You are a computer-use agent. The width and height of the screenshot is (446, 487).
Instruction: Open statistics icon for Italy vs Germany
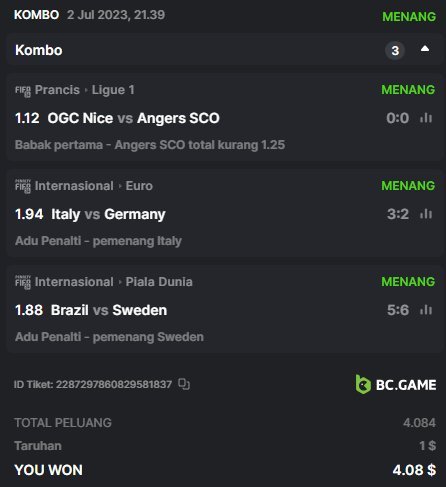(426, 214)
